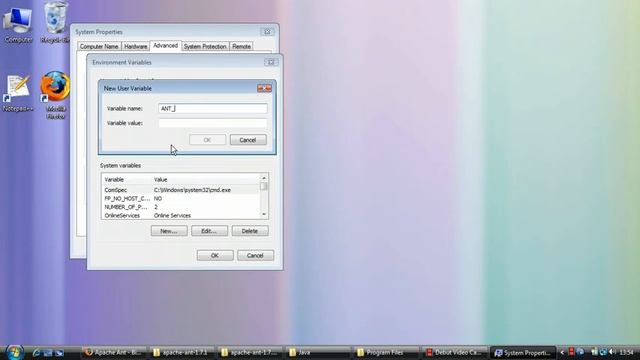Select the Advanced tab

click(x=165, y=46)
